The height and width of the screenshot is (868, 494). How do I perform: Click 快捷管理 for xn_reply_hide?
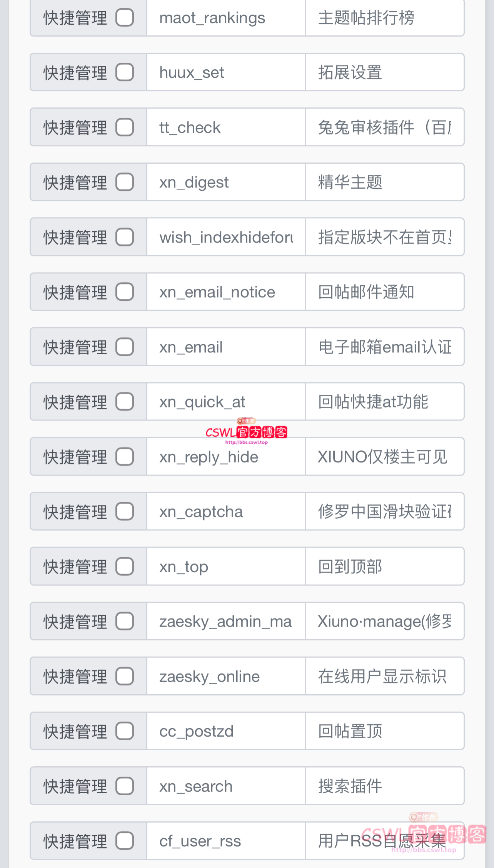point(75,456)
